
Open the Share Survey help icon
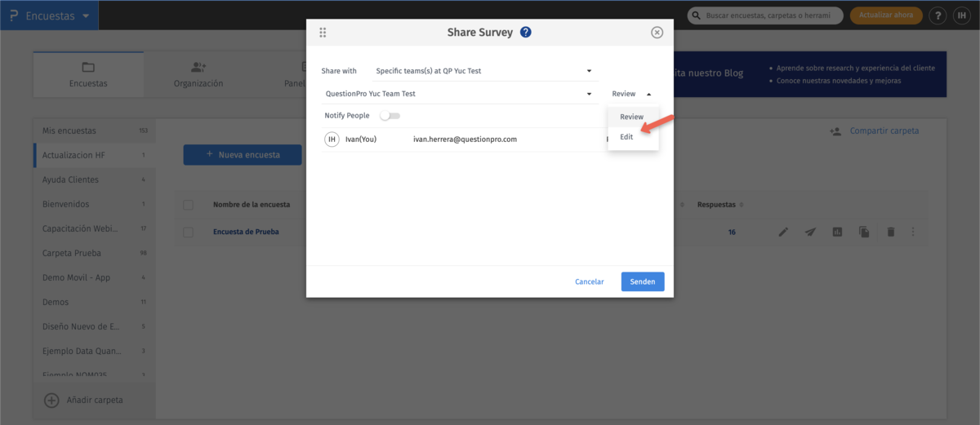pos(526,33)
